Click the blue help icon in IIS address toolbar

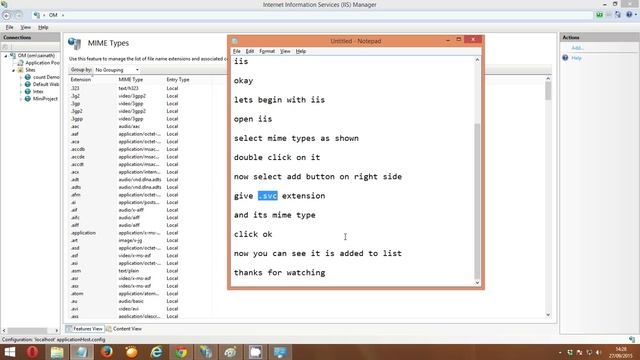(x=629, y=15)
